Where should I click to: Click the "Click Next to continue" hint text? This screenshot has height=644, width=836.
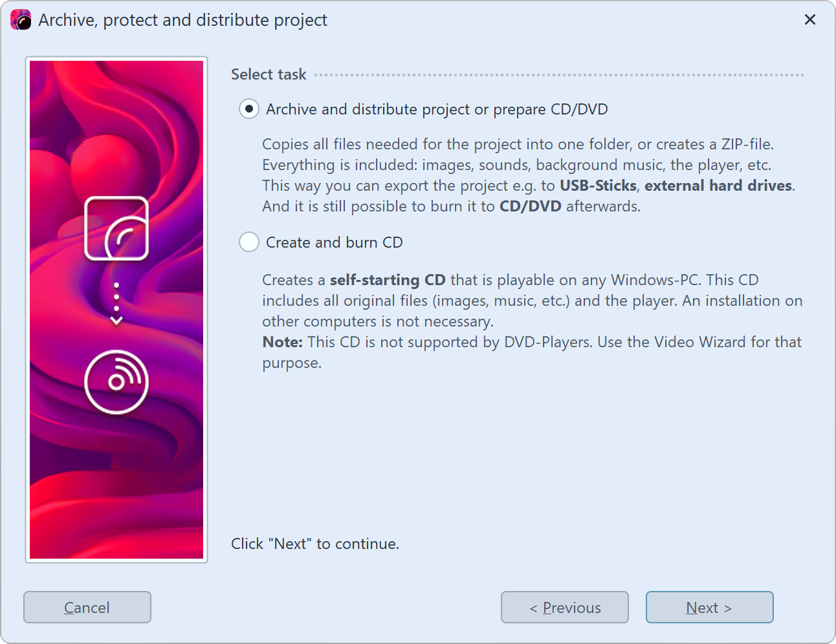click(315, 544)
